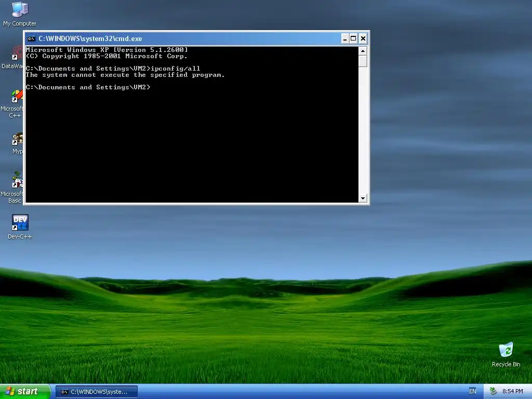
Task: Select the Myp desktop shortcut
Action: (x=17, y=144)
